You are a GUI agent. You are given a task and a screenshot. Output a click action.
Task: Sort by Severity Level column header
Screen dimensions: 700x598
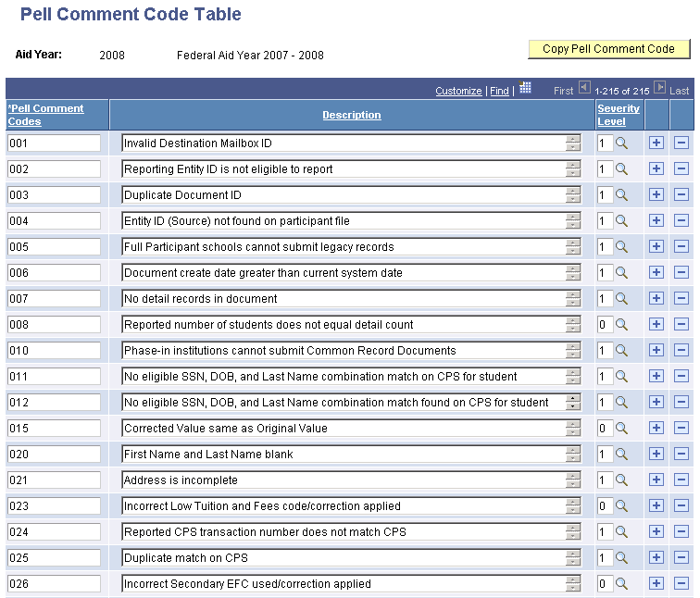pos(619,115)
